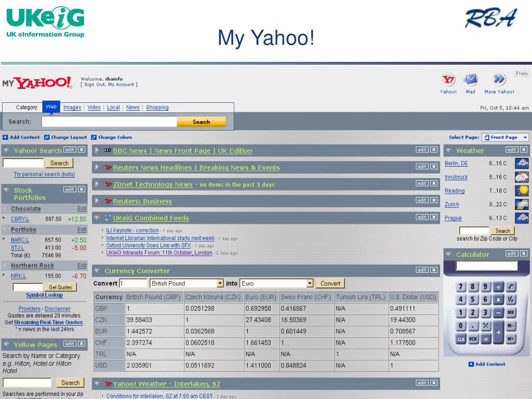Viewport: 532px width, 399px height.
Task: Expand the ZDnet Technology News module
Action: coord(97,184)
